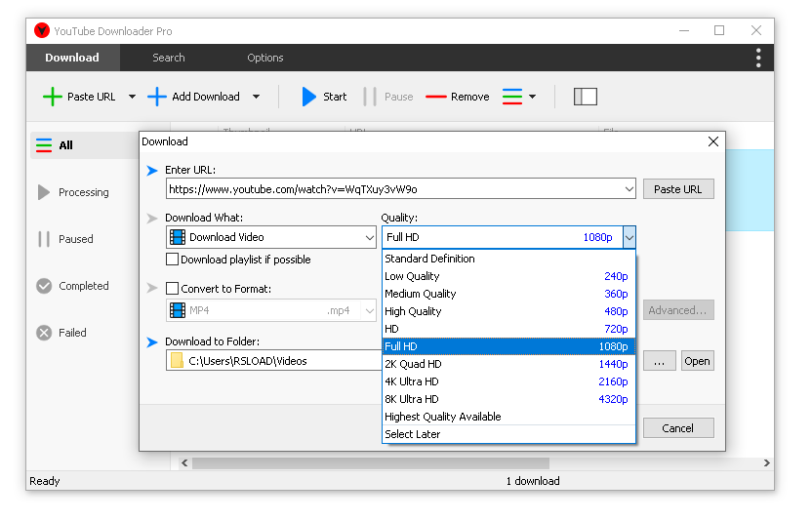The width and height of the screenshot is (812, 521).
Task: Select 8K Ultra HD 4320p option
Action: 508,399
